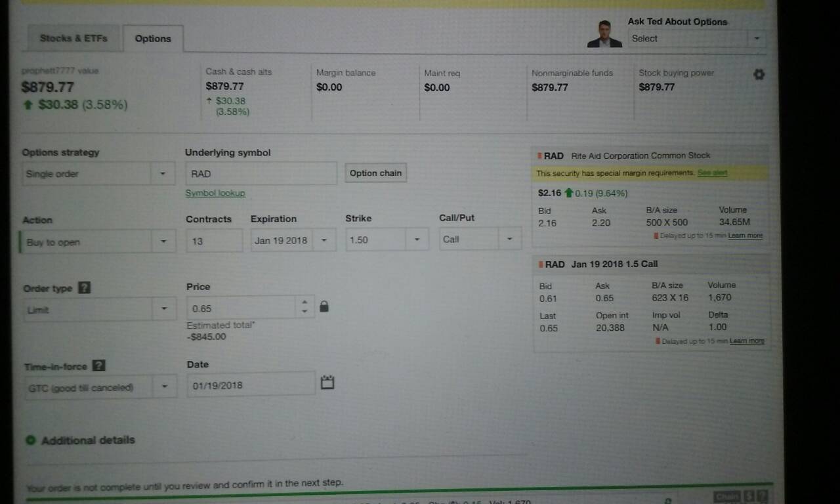Click the Cash & cash alts value
The height and width of the screenshot is (504, 840).
point(224,86)
